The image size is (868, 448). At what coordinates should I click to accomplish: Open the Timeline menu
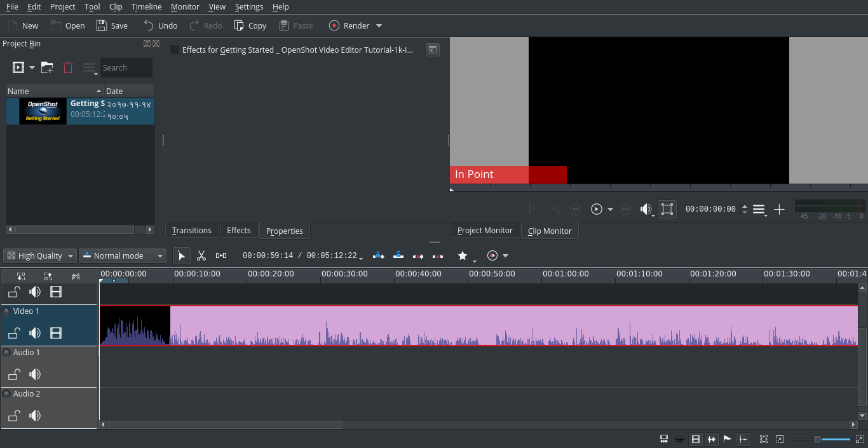146,6
